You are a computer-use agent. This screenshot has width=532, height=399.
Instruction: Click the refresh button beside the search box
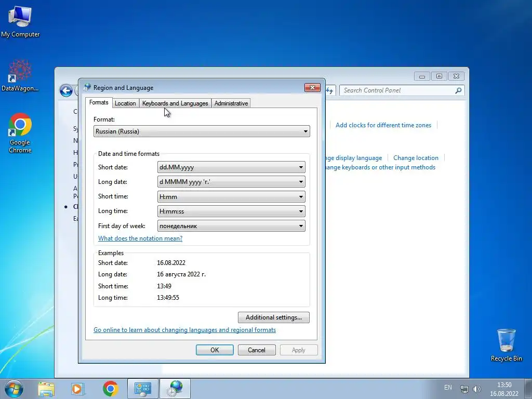click(330, 90)
